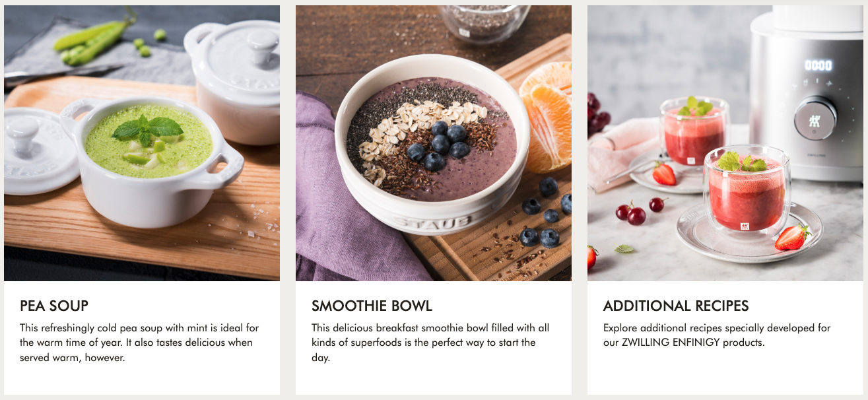Image resolution: width=868 pixels, height=400 pixels.
Task: Click the SMOOTHIE BOWL heading
Action: coord(372,306)
